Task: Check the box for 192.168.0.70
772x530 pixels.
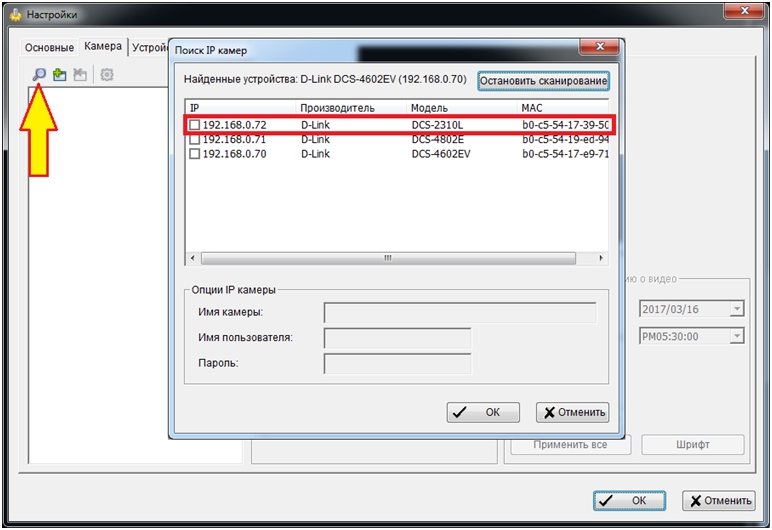Action: [x=195, y=154]
